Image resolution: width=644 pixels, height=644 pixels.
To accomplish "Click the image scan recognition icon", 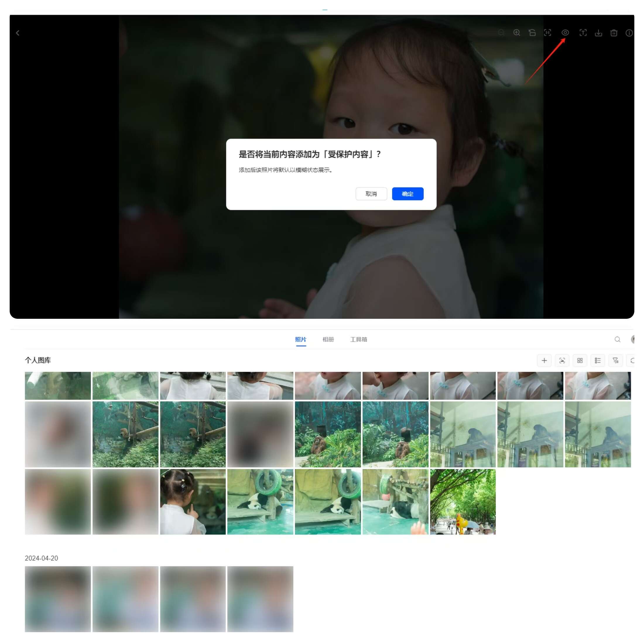I will [562, 360].
